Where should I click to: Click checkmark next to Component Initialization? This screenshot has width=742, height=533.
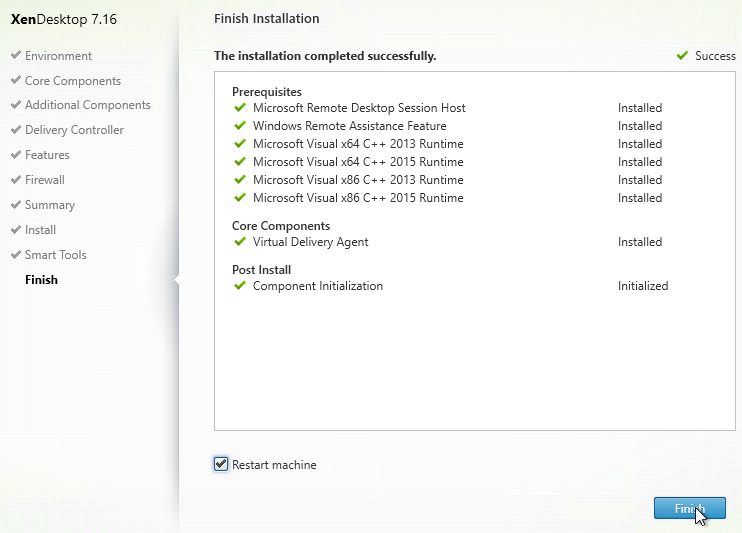[240, 286]
